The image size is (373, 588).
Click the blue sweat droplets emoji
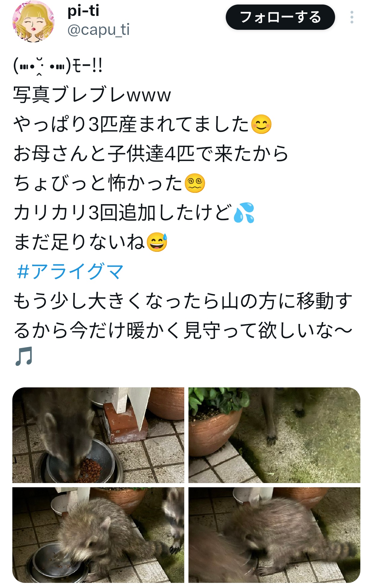[244, 213]
